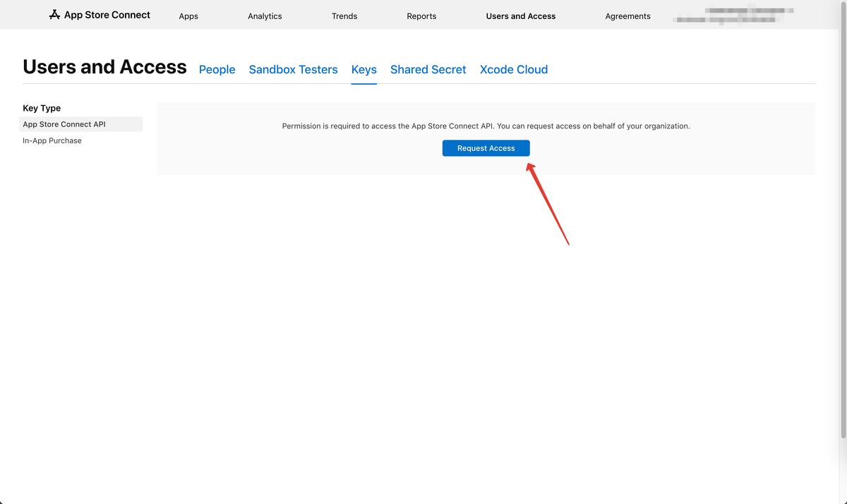Click the Key Type sidebar heading
This screenshot has height=504, width=847.
pyautogui.click(x=42, y=108)
